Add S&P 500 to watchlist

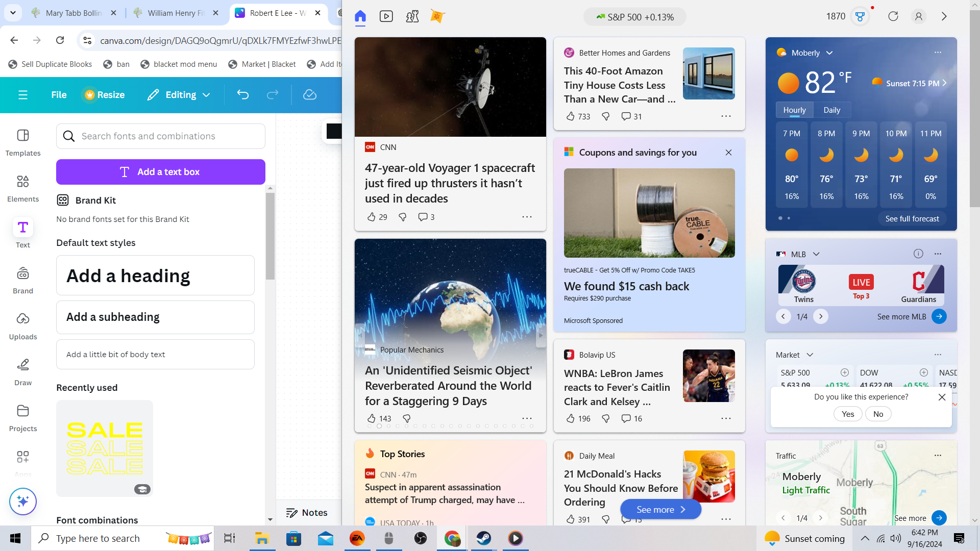click(845, 372)
